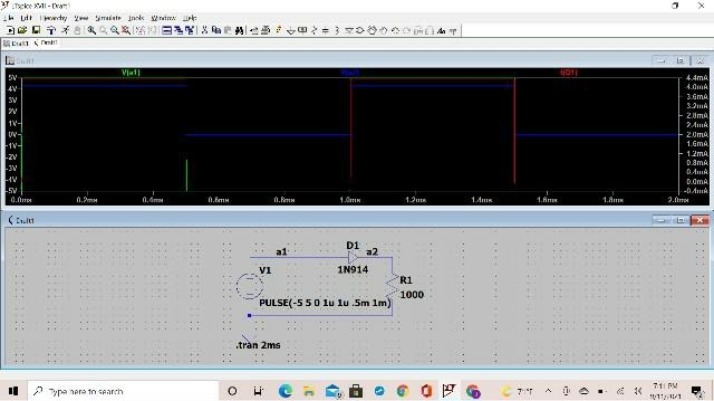Open the View menu
714x401 pixels.
click(x=81, y=18)
